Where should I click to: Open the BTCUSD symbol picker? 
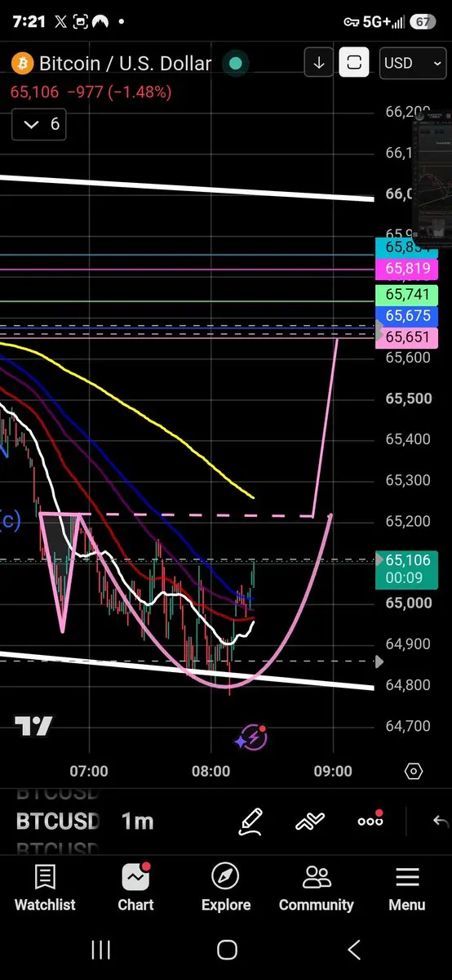pyautogui.click(x=57, y=821)
